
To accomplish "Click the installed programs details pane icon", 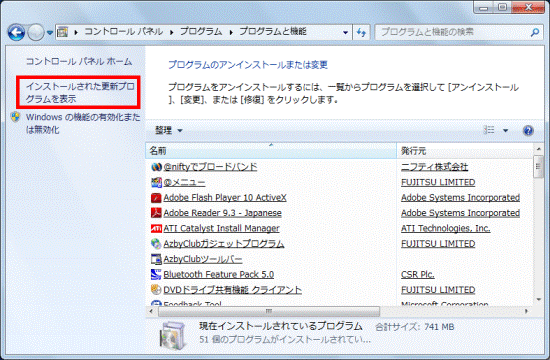I will pyautogui.click(x=173, y=335).
